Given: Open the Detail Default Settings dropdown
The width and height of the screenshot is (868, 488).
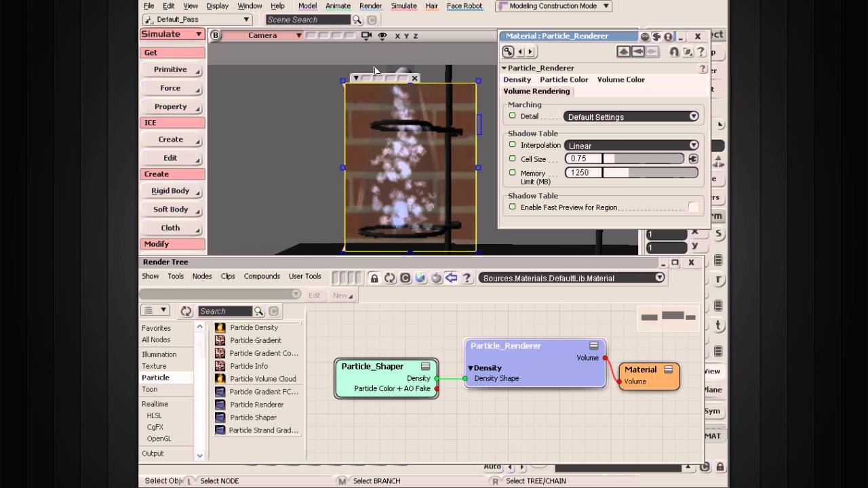Looking at the screenshot, I should pyautogui.click(x=631, y=117).
